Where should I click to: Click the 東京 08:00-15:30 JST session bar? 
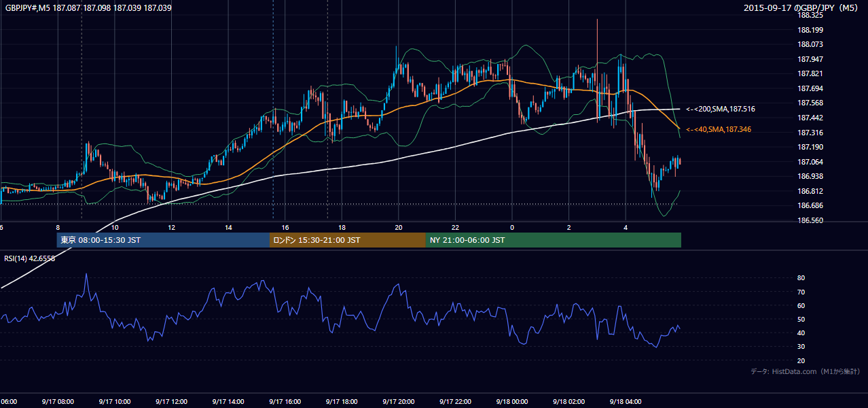pyautogui.click(x=163, y=240)
